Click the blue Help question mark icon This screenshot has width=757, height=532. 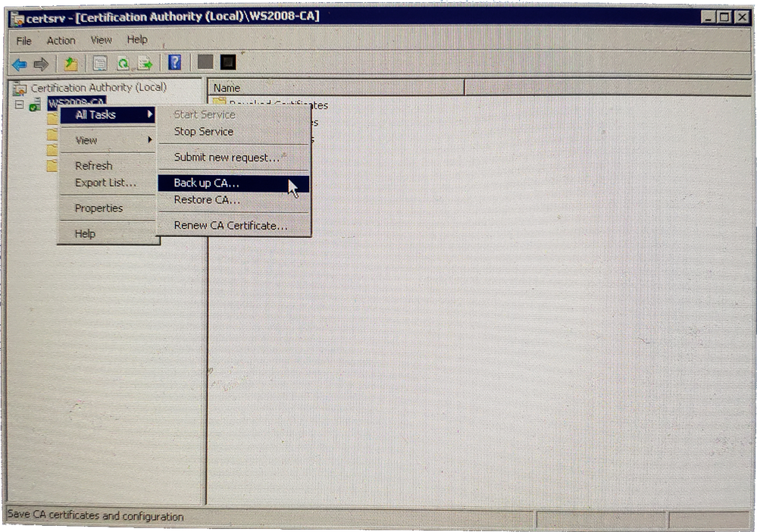coord(174,64)
